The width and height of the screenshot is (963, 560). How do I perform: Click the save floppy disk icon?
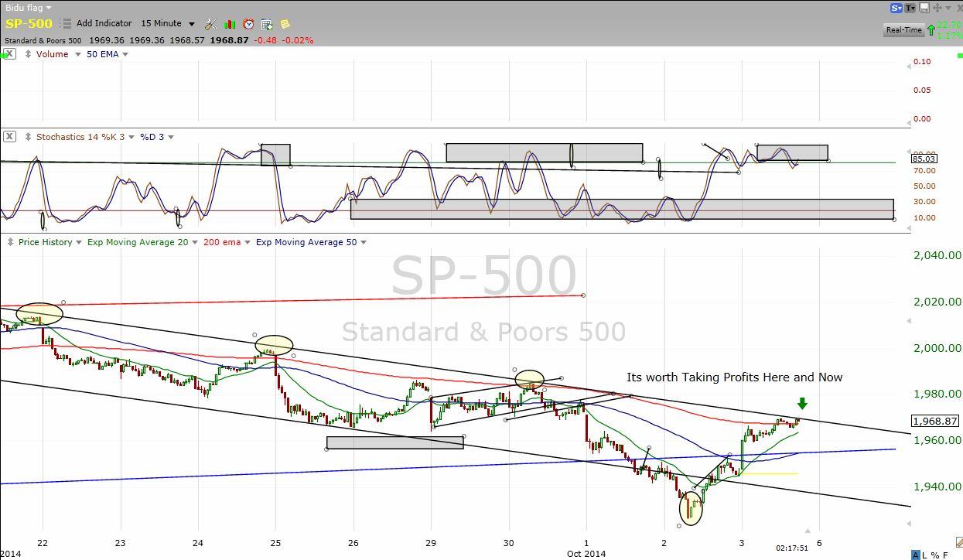[x=924, y=8]
